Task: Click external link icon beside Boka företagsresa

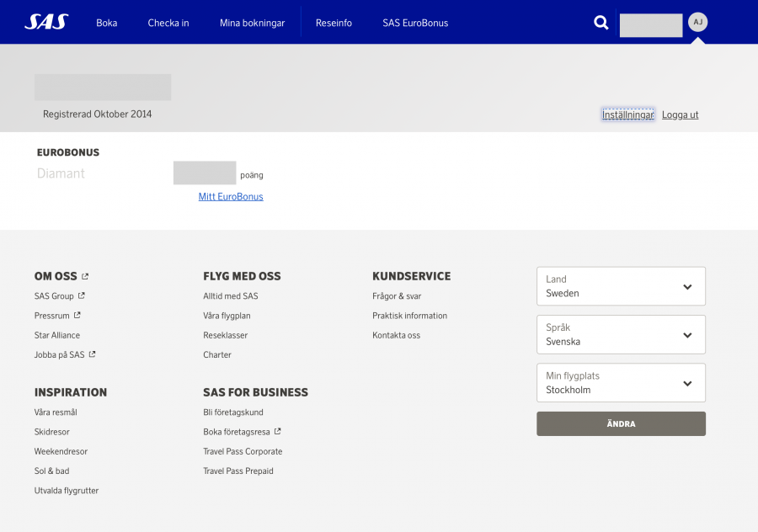Action: [x=278, y=432]
